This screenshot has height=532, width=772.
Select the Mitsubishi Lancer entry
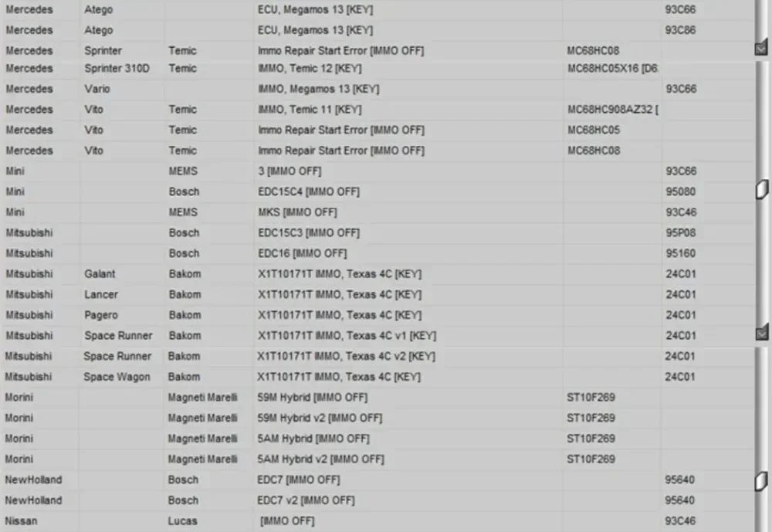[378, 295]
